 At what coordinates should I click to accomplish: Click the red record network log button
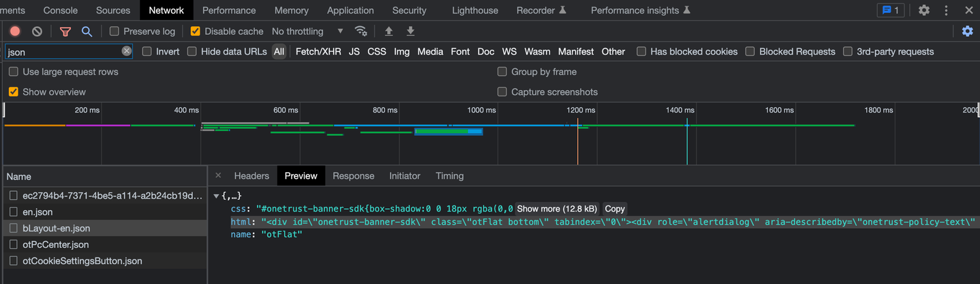15,31
